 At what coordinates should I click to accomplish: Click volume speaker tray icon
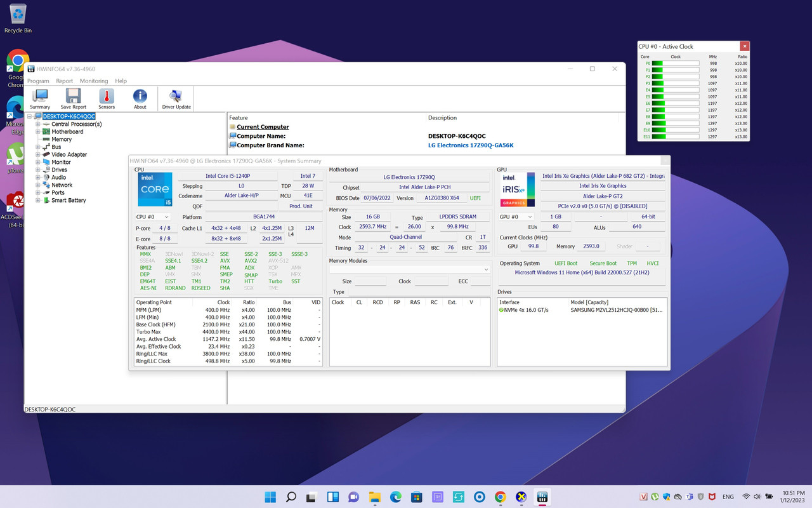click(x=757, y=497)
